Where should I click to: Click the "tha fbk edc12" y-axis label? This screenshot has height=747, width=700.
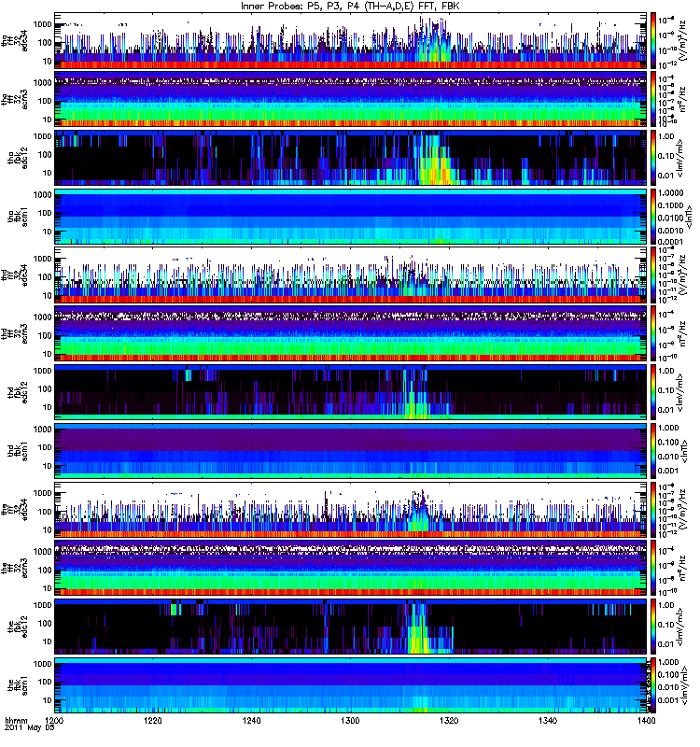click(x=18, y=158)
